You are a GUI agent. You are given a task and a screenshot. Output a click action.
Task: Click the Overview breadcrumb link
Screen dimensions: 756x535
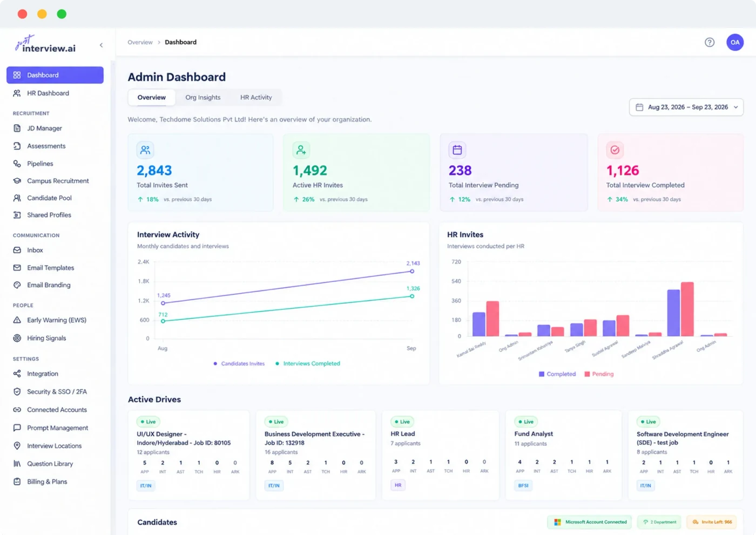(x=140, y=42)
